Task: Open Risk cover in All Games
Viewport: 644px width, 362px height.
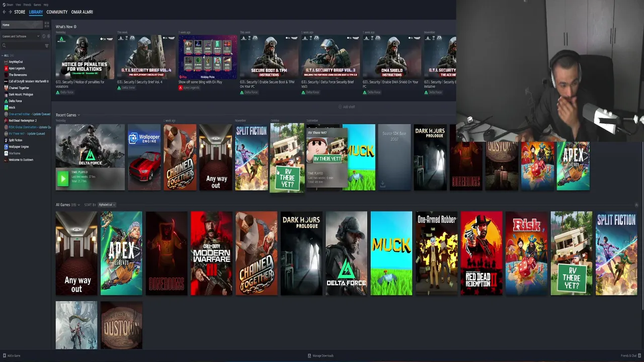Action: (x=526, y=253)
